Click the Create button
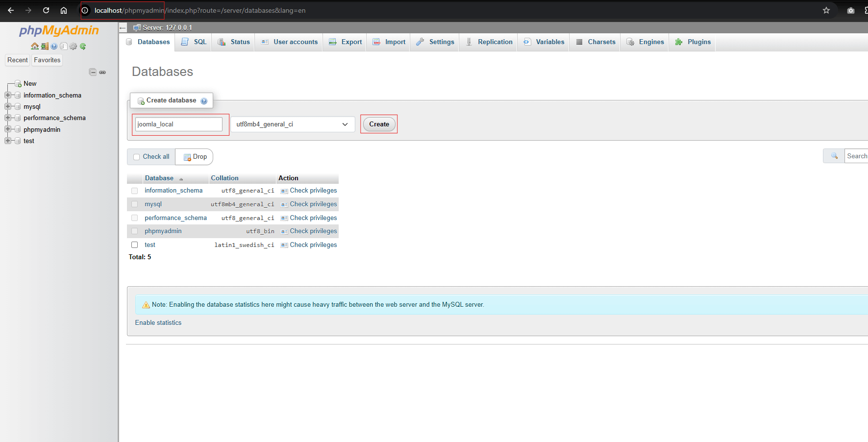The width and height of the screenshot is (868, 442). pos(378,124)
